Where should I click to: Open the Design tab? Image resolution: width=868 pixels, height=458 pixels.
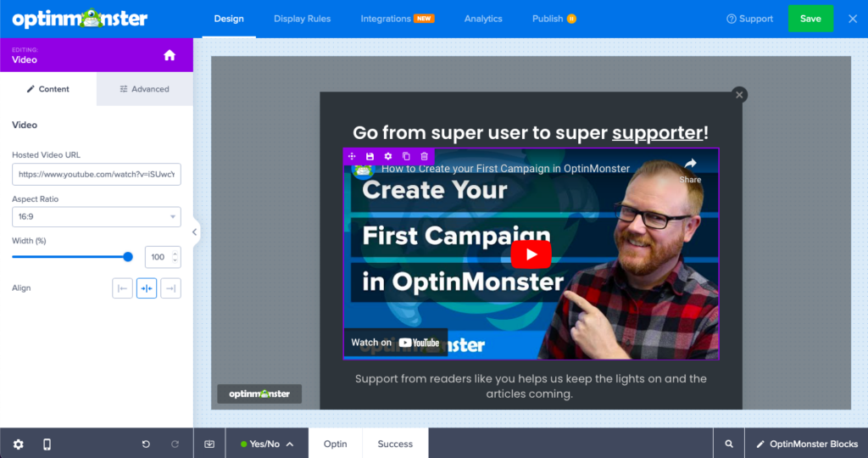pyautogui.click(x=229, y=19)
